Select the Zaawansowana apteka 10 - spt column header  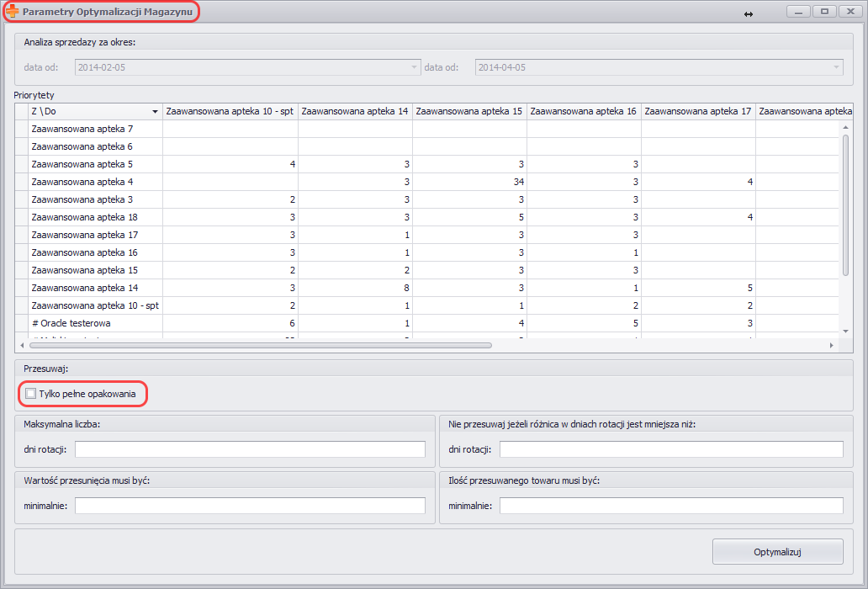coord(230,111)
